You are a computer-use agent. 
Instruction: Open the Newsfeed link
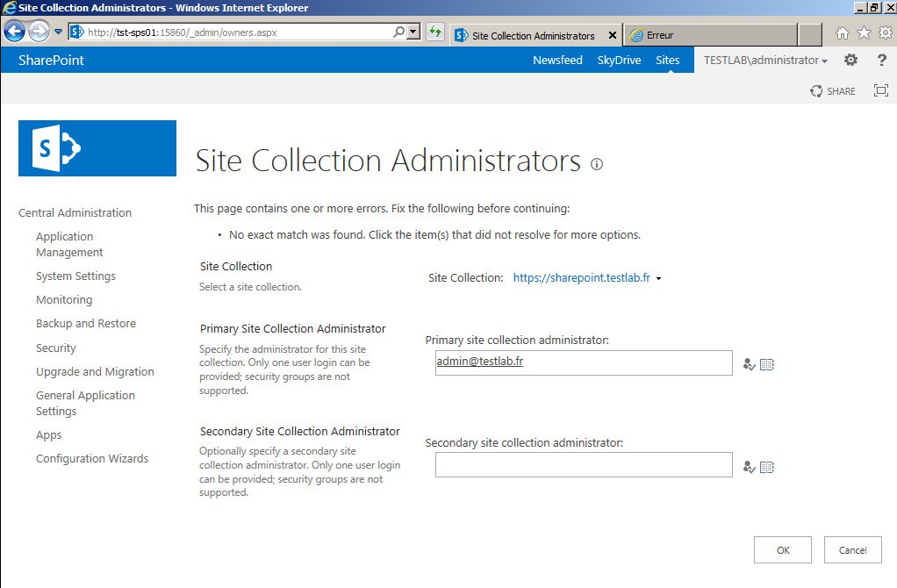[557, 60]
